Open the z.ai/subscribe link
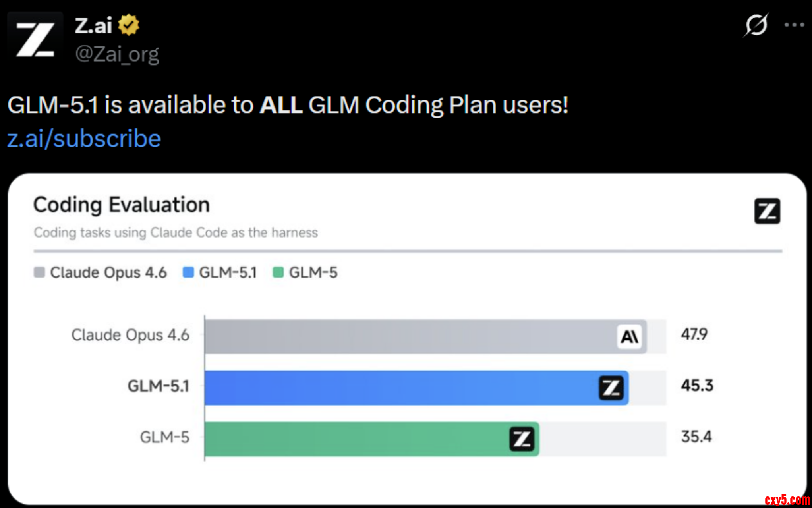 [84, 139]
